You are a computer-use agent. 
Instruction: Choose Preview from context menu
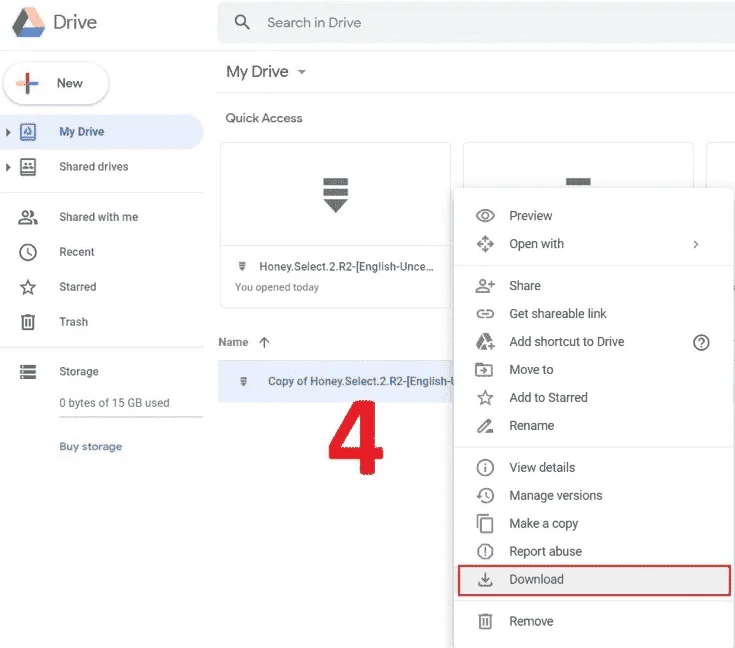593,216
